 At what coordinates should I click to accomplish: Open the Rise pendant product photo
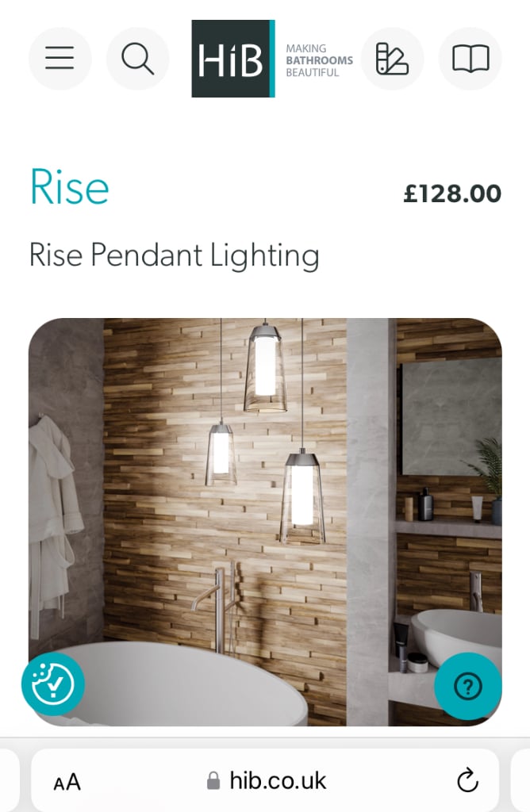pos(265,522)
